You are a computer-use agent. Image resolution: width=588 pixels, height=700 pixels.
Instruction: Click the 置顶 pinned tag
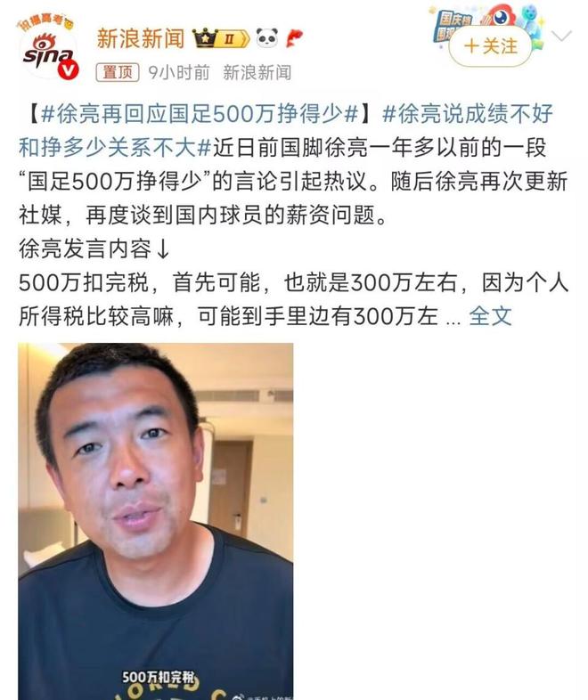click(118, 72)
